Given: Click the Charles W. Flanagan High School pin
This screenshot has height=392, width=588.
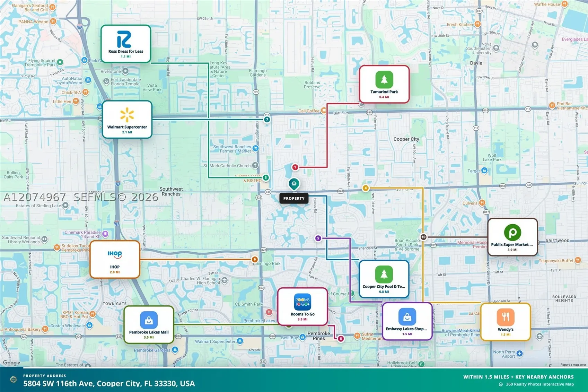Looking at the screenshot, I should click(225, 280).
